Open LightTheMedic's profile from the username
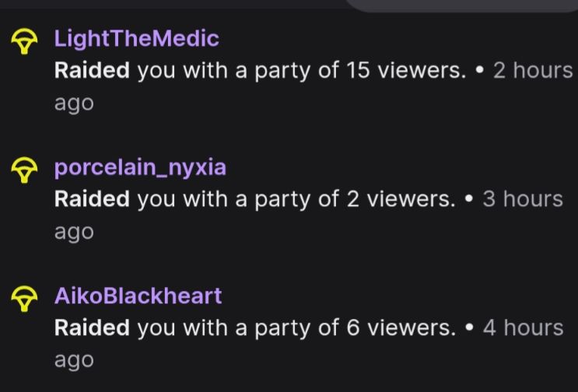 pyautogui.click(x=137, y=38)
